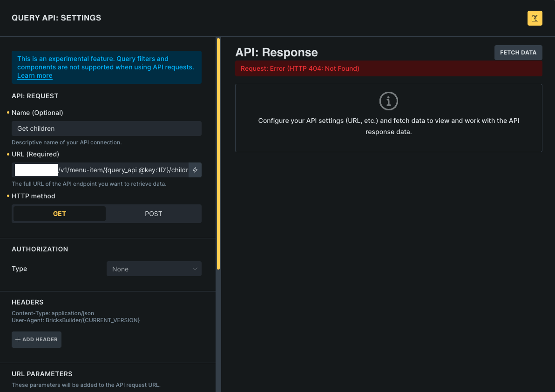Click the Name (Optional) label
555x392 pixels.
[37, 113]
